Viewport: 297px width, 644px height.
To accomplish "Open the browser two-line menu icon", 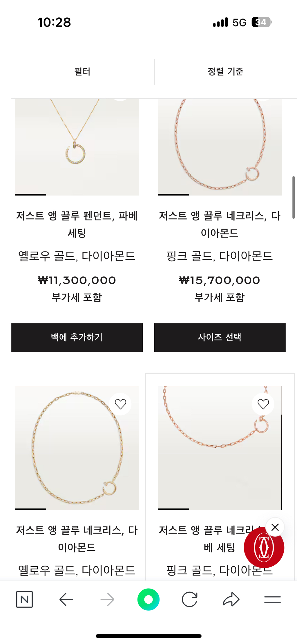I will pyautogui.click(x=272, y=599).
